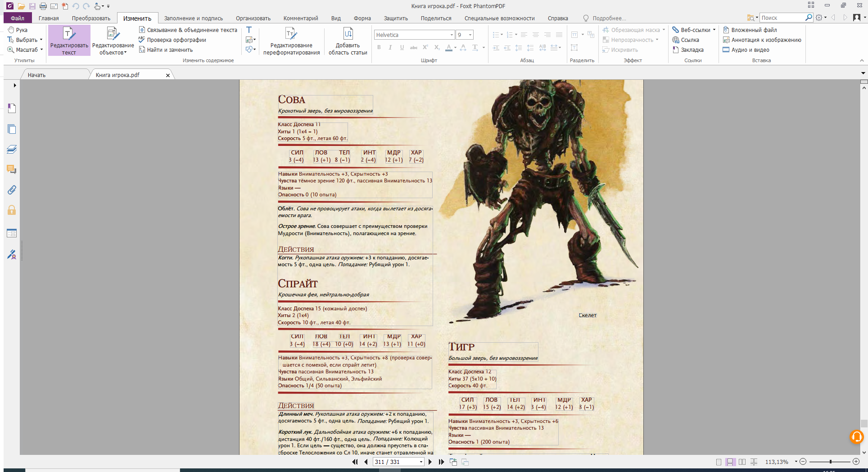The height and width of the screenshot is (472, 868).
Task: Open Find and Replace (Найти и заменить)
Action: (165, 50)
